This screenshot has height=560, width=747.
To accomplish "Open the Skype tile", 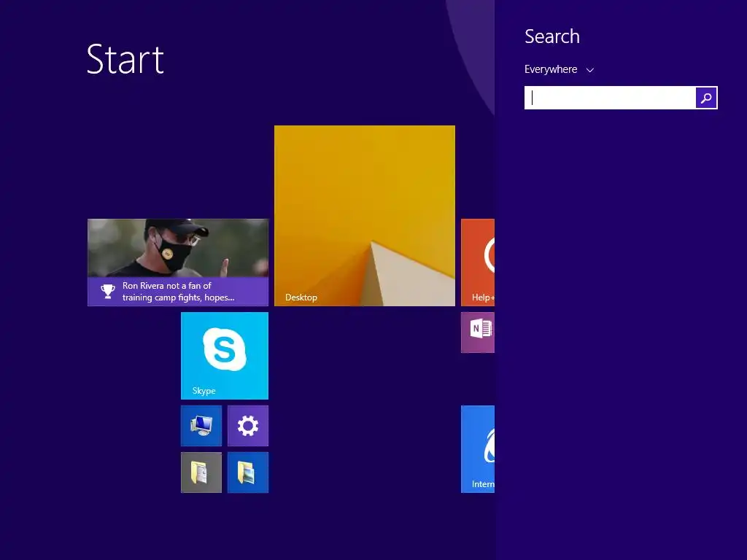I will click(225, 356).
